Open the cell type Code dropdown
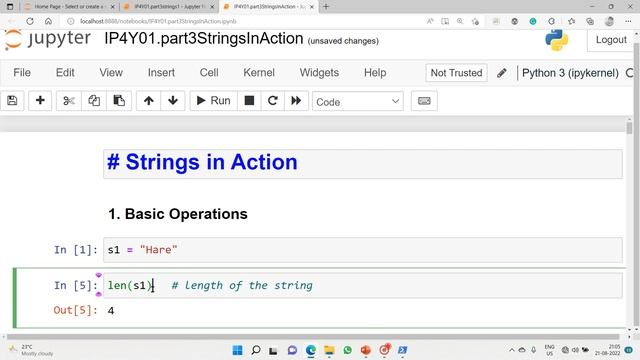 [x=358, y=102]
